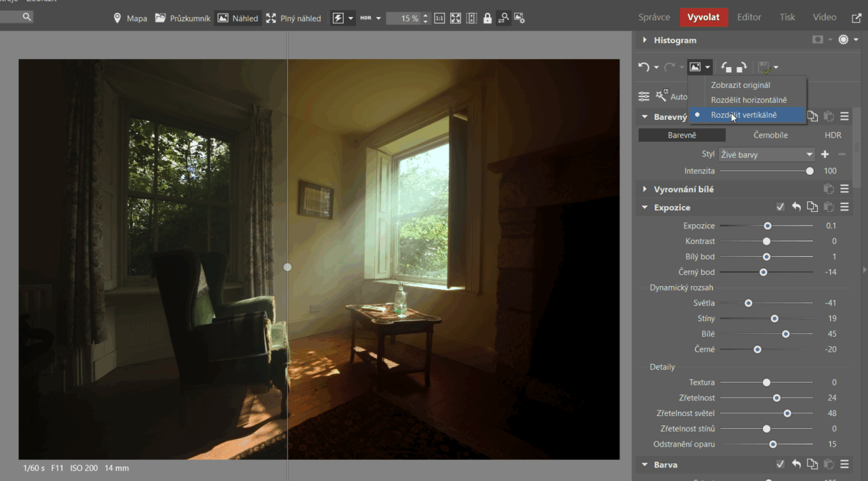868x481 pixels.
Task: Switch to the Černobíle mode
Action: tap(770, 135)
